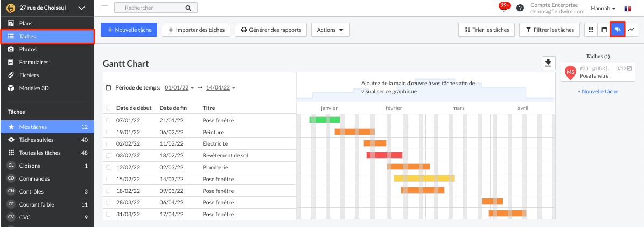Go to Formulaires section
Viewport: 644px width, 227px height.
point(47,62)
